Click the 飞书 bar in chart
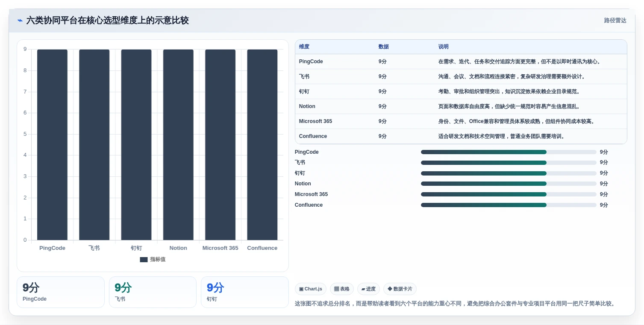Viewport: 644px width, 325px height. pos(94,145)
